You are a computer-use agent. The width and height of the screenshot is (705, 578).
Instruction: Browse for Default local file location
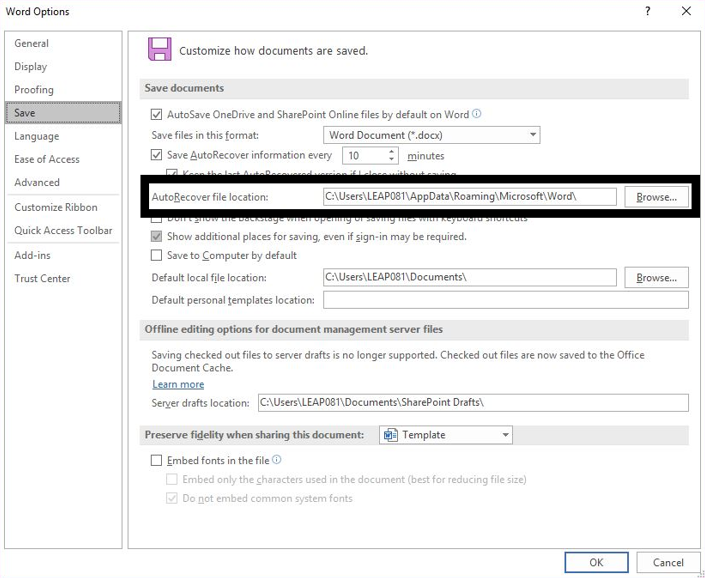click(x=656, y=277)
